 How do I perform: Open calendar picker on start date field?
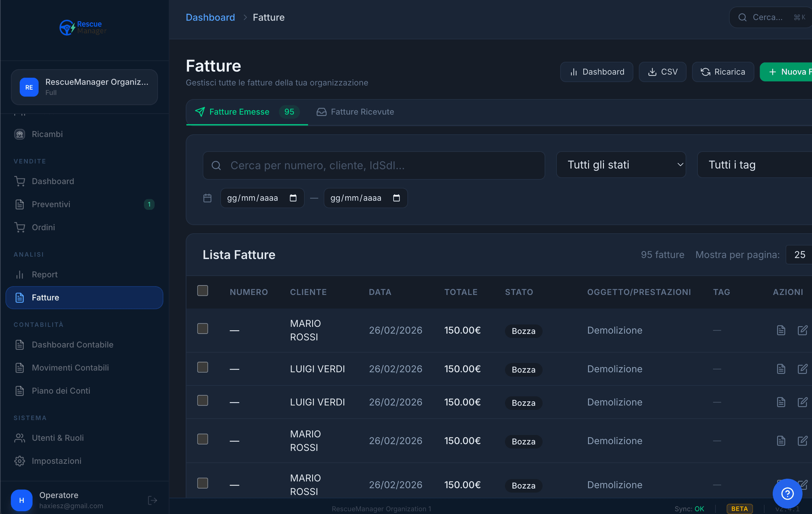pos(293,198)
